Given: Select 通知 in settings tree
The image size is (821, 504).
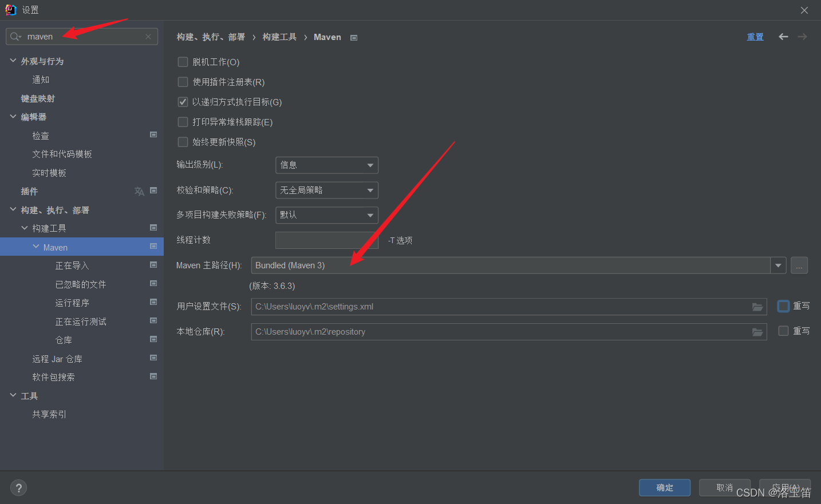Looking at the screenshot, I should click(41, 80).
